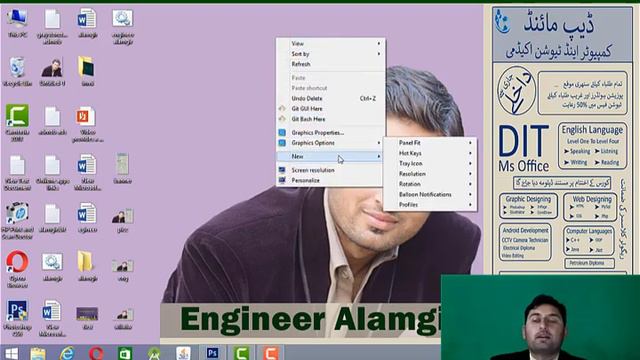Select the HP Print and Scan Doctor icon
This screenshot has width=640, height=360.
[17, 220]
